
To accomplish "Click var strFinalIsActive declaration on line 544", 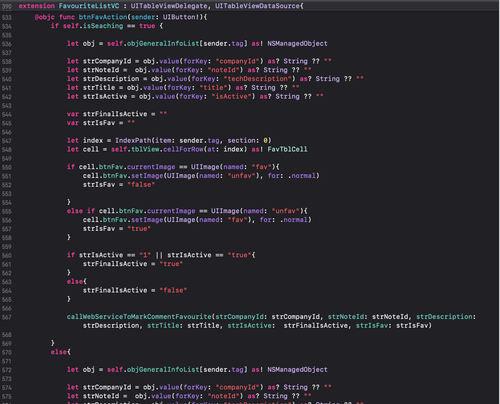I will click(117, 114).
